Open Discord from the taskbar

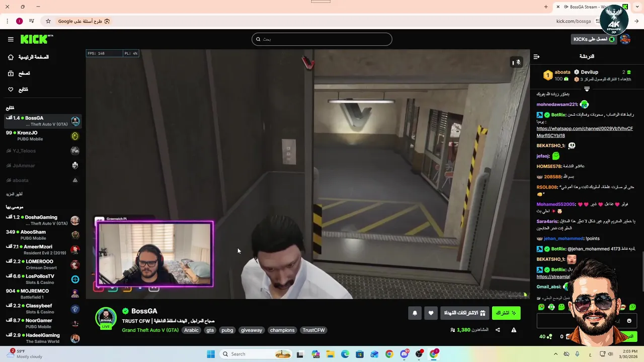[x=404, y=354]
